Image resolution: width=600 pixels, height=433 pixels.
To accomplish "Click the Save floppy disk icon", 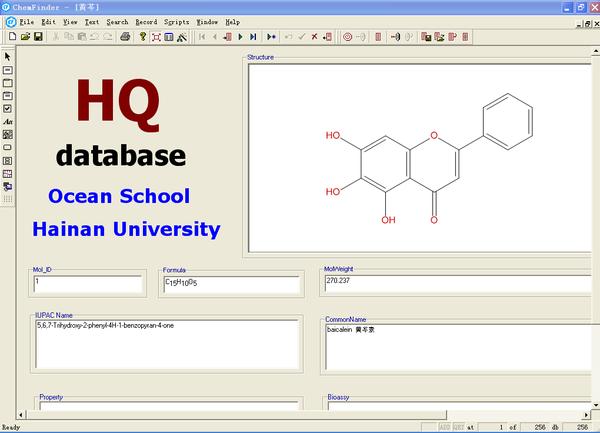I will click(x=38, y=36).
